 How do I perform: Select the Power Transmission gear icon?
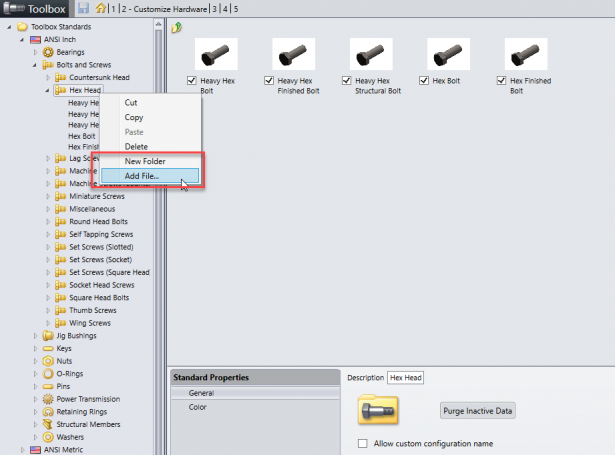(x=48, y=399)
